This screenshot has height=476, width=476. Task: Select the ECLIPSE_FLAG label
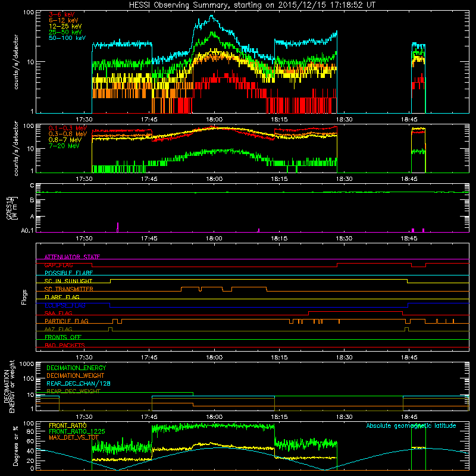point(65,305)
